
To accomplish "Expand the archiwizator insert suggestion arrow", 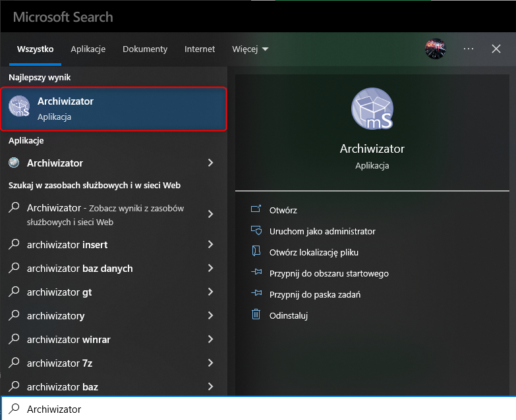I will pos(210,245).
